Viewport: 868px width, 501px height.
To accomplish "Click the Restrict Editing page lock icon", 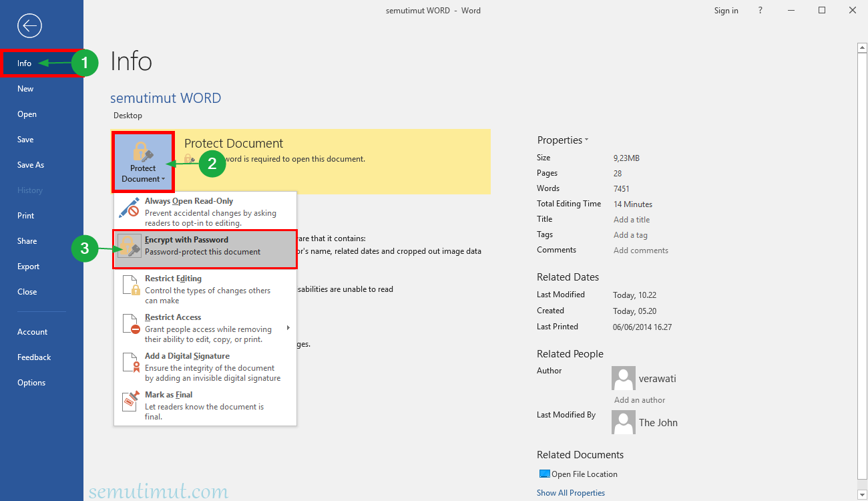I will click(132, 285).
